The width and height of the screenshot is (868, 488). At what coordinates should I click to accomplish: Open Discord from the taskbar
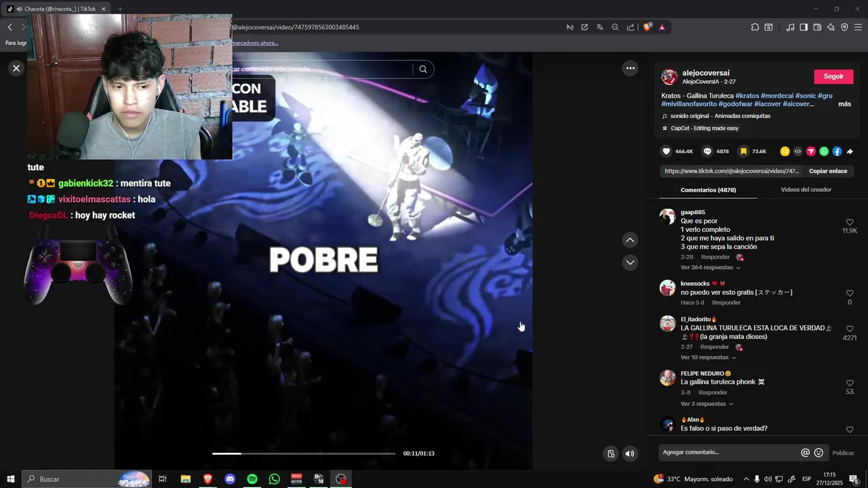tap(230, 479)
